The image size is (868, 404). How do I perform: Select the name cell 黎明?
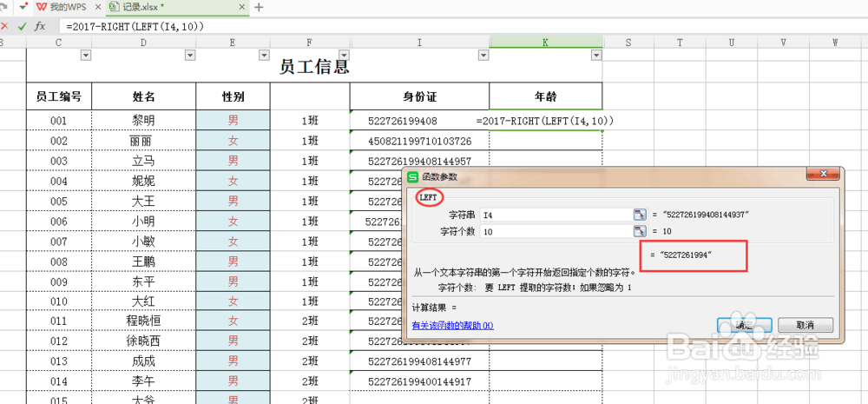click(x=143, y=121)
